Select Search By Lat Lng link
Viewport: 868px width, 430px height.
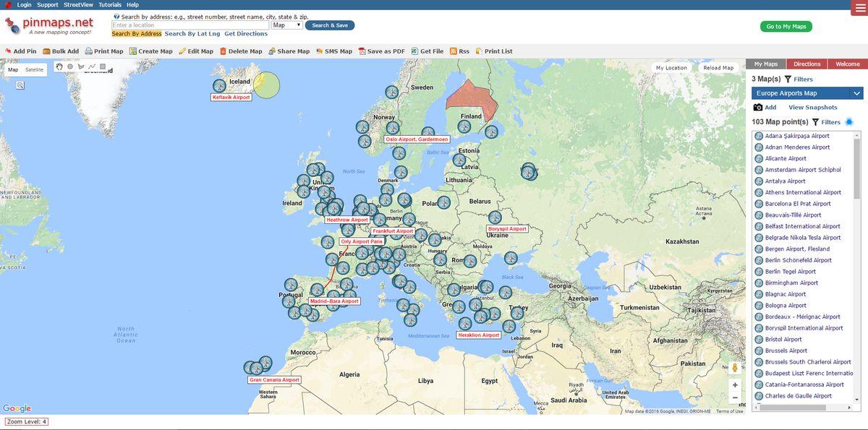click(192, 34)
